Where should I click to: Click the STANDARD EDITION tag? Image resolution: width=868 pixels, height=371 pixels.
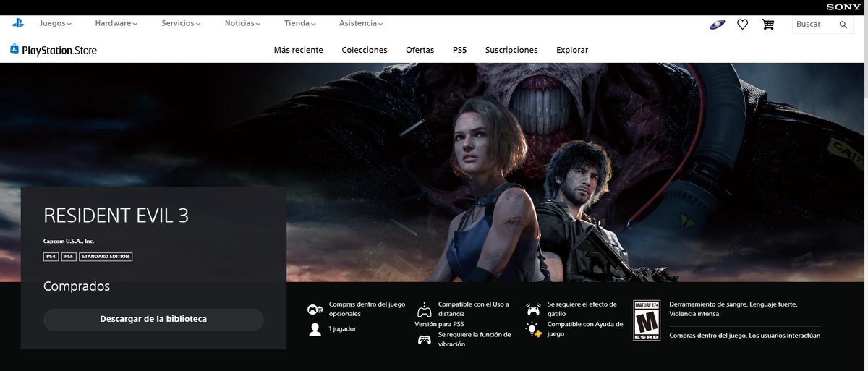click(x=106, y=257)
